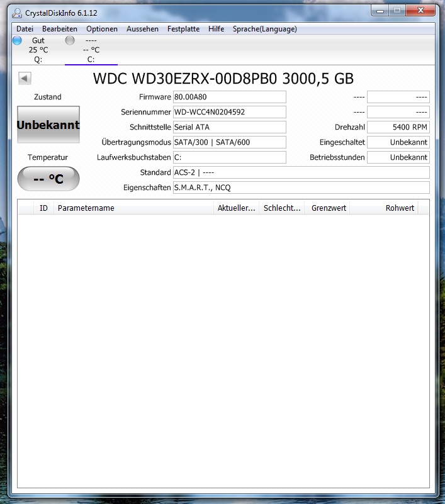Click the Eingeschaltet field Unbekannt

point(398,142)
